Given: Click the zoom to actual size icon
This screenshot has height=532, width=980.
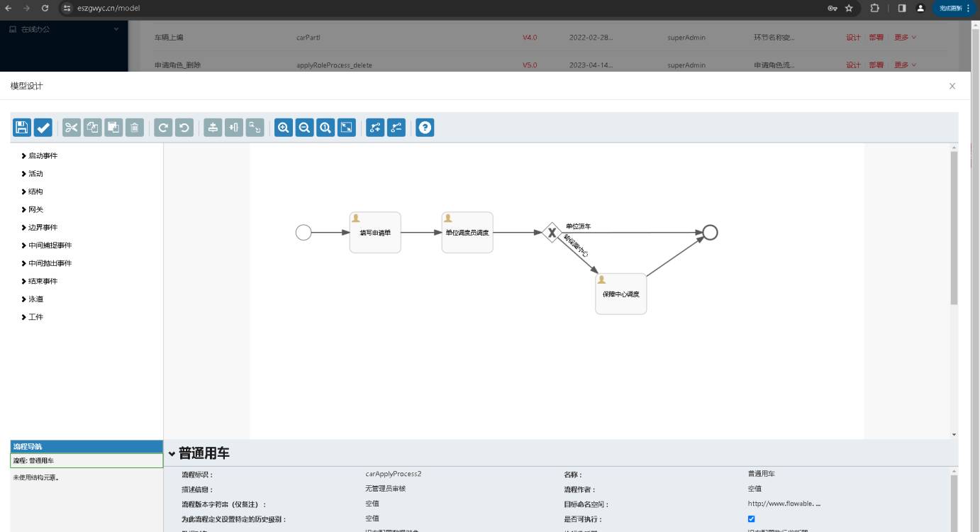Looking at the screenshot, I should (325, 128).
